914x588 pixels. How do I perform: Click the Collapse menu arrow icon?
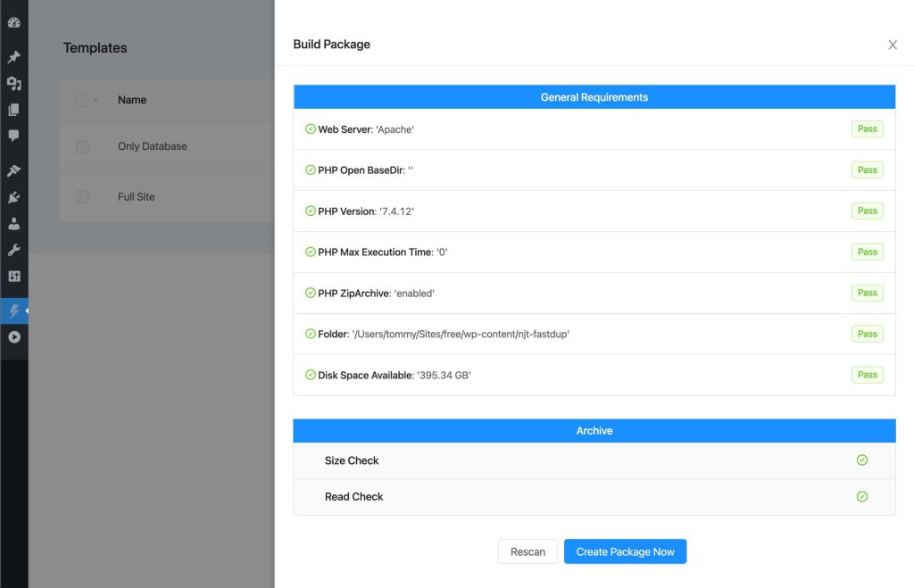coord(13,337)
